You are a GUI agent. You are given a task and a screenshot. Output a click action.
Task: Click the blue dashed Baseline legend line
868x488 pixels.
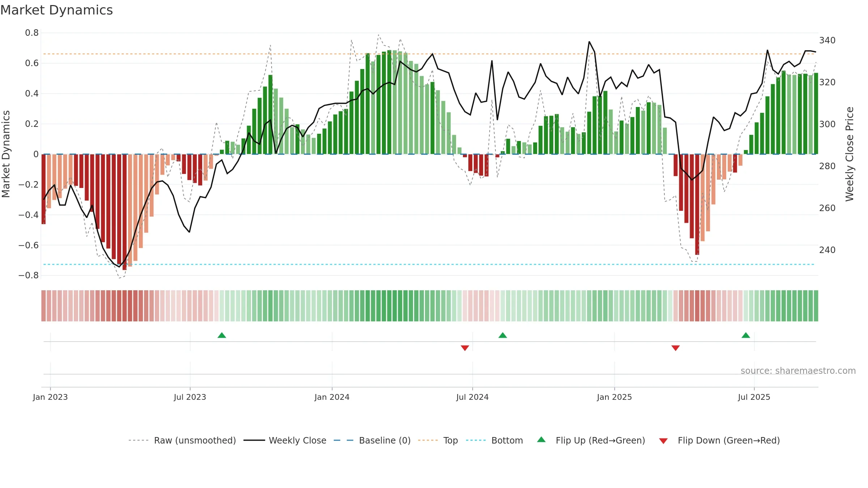pyautogui.click(x=344, y=440)
